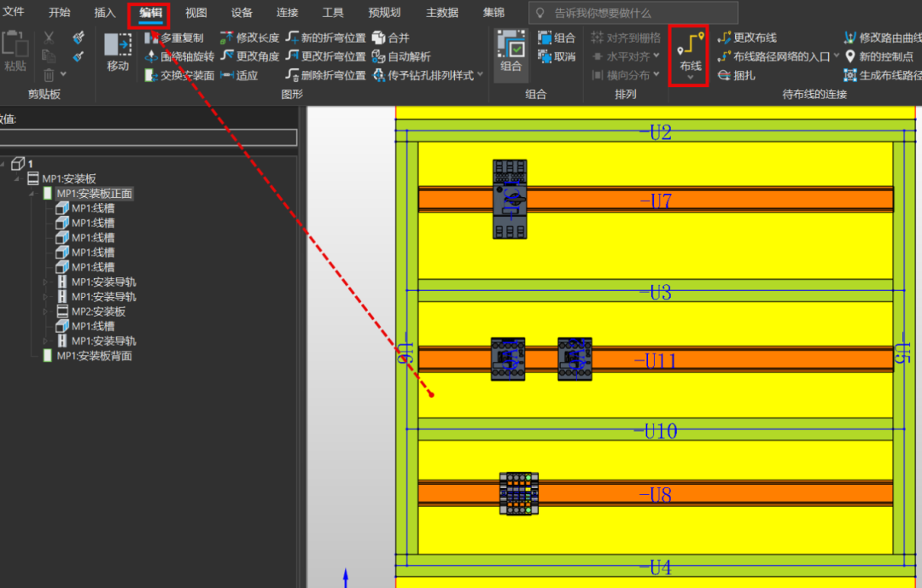Switch to the 视图 ribbon tab
The image size is (922, 588).
click(195, 12)
